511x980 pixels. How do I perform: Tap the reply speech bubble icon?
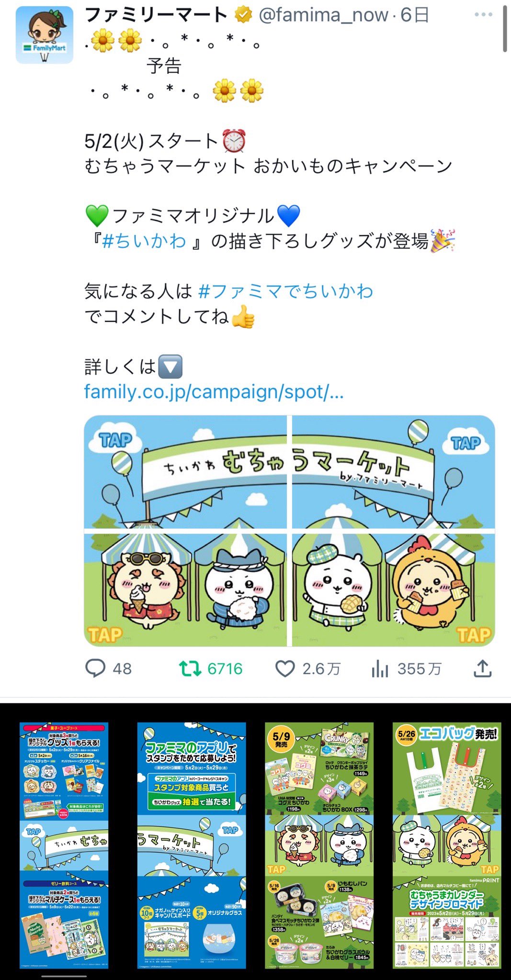coord(95,668)
